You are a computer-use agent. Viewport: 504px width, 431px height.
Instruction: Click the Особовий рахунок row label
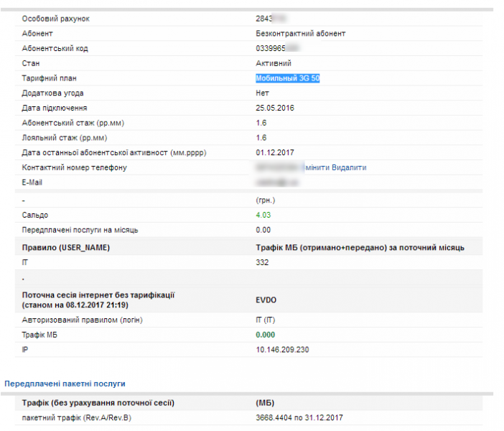[57, 18]
